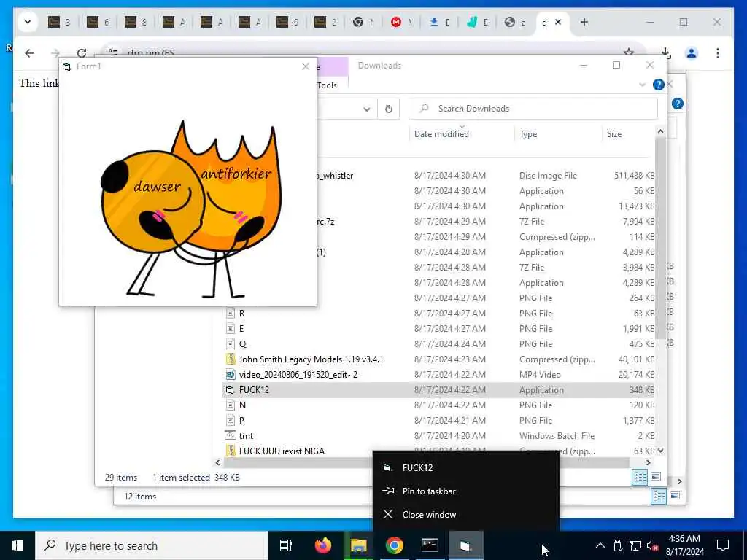Click the Search Downloads field
The image size is (747, 560).
pos(533,109)
